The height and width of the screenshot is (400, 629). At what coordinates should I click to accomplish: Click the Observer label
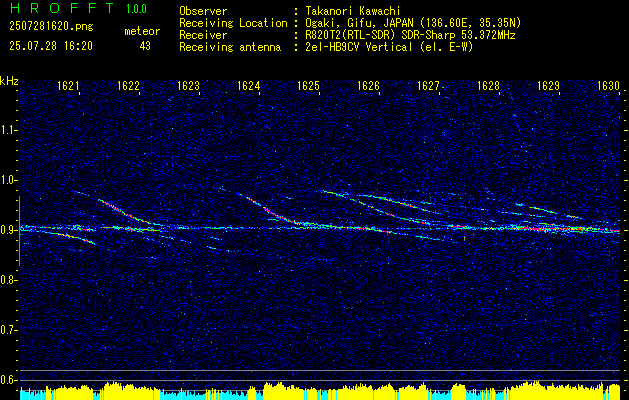(x=203, y=11)
